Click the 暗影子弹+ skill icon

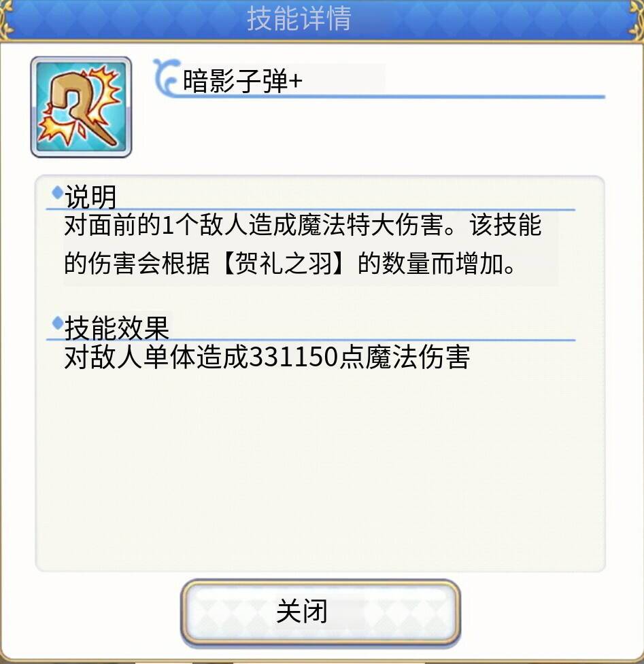click(81, 107)
